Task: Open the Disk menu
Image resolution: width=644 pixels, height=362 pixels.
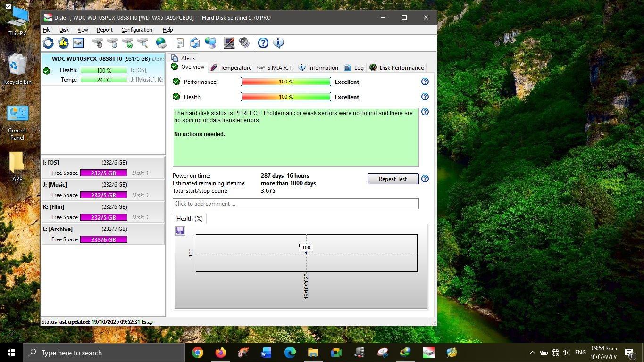Action: pyautogui.click(x=64, y=30)
